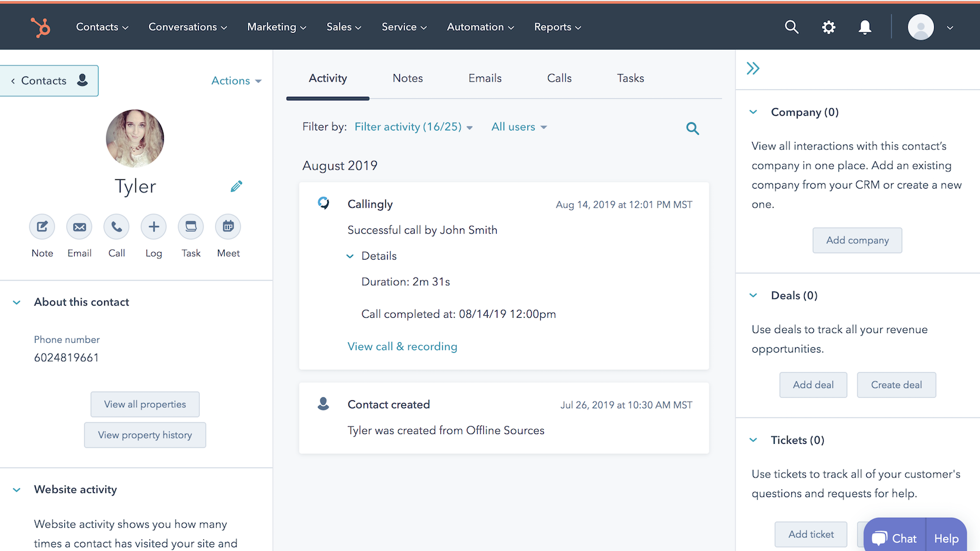This screenshot has width=980, height=551.
Task: View notifications via the bell icon
Action: pyautogui.click(x=865, y=27)
